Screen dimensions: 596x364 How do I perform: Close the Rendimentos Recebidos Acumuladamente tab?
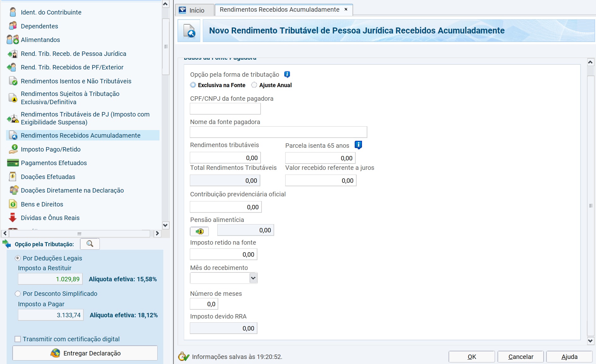(x=346, y=9)
